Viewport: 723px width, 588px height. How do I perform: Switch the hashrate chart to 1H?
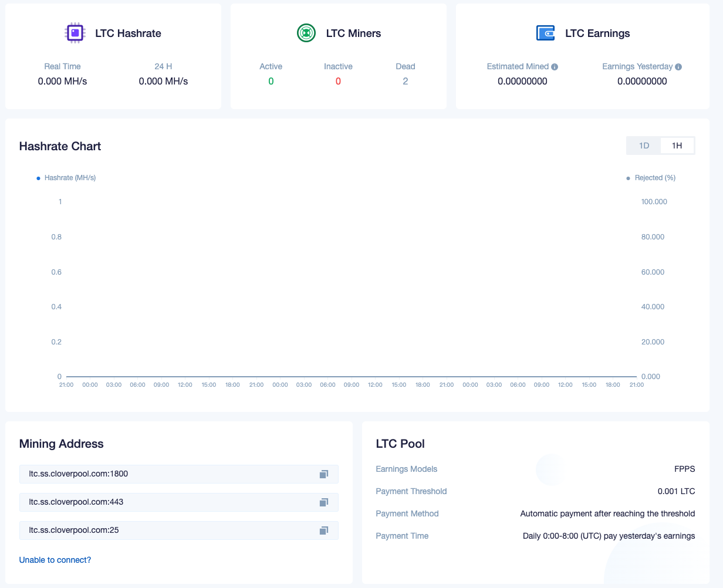tap(677, 146)
